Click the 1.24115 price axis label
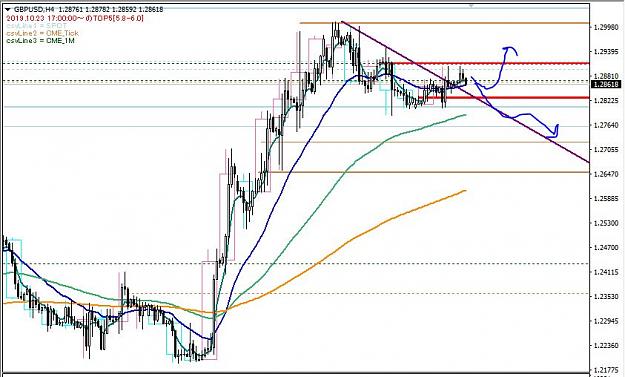Screen dimensions: 625x377 pyautogui.click(x=606, y=272)
